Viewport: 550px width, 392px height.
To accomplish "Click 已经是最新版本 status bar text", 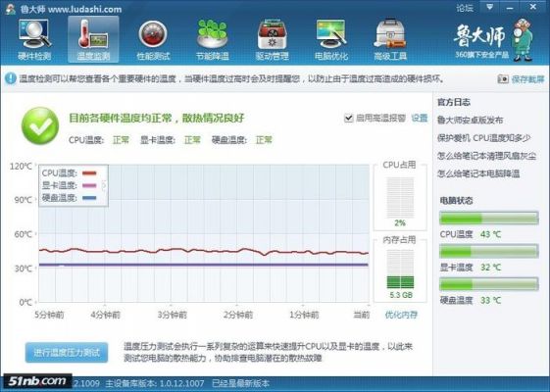I will (x=240, y=383).
